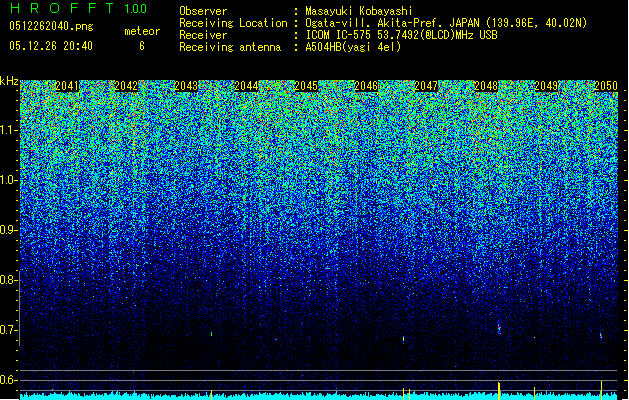629x400 pixels.
Task: Select the filename 0512262040.png
Action: click(x=51, y=26)
